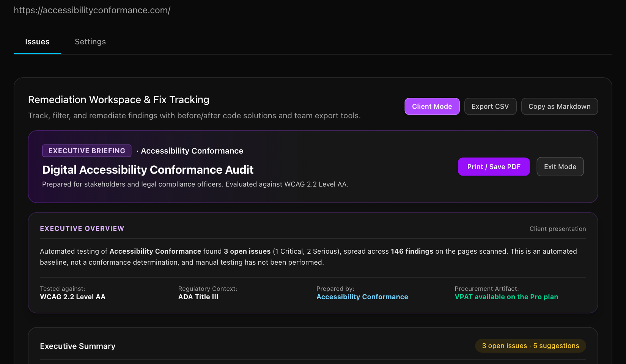Image resolution: width=626 pixels, height=364 pixels.
Task: Click Copy as Markdown button
Action: (560, 107)
